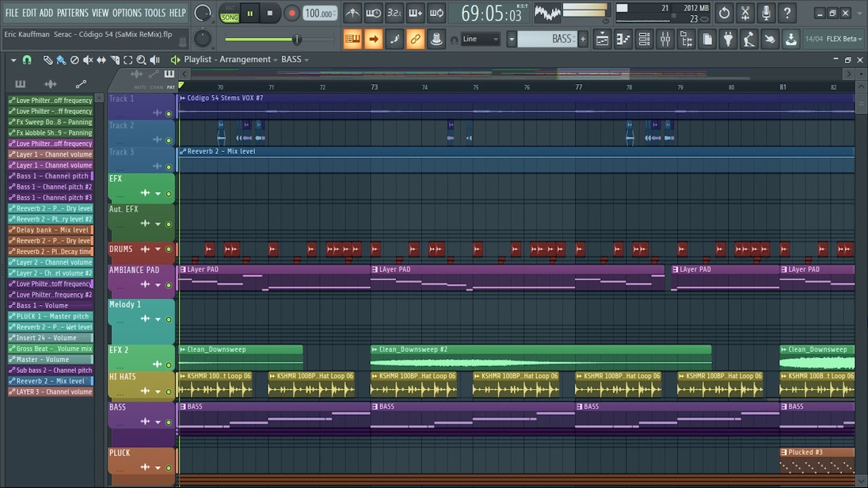Mute the BASS track green light
This screenshot has height=488, width=868.
coord(169,422)
